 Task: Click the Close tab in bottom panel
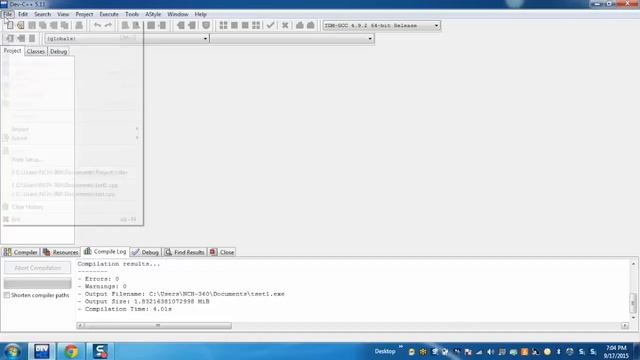(222, 252)
